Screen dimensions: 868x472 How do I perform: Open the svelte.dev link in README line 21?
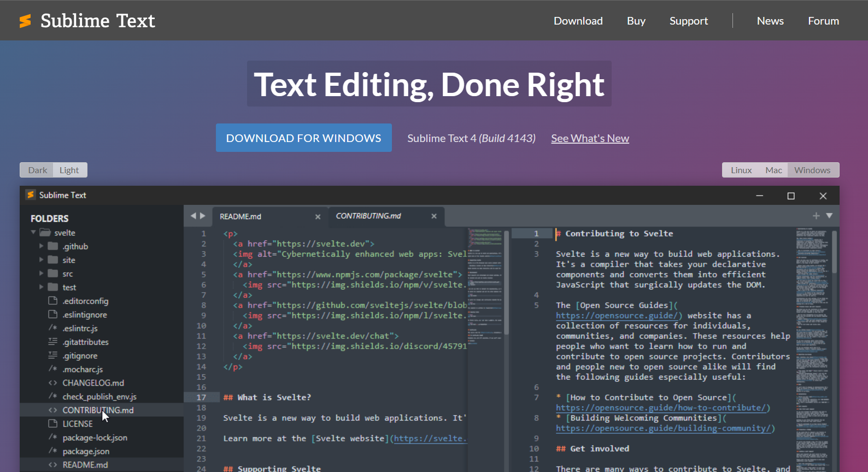(431, 438)
